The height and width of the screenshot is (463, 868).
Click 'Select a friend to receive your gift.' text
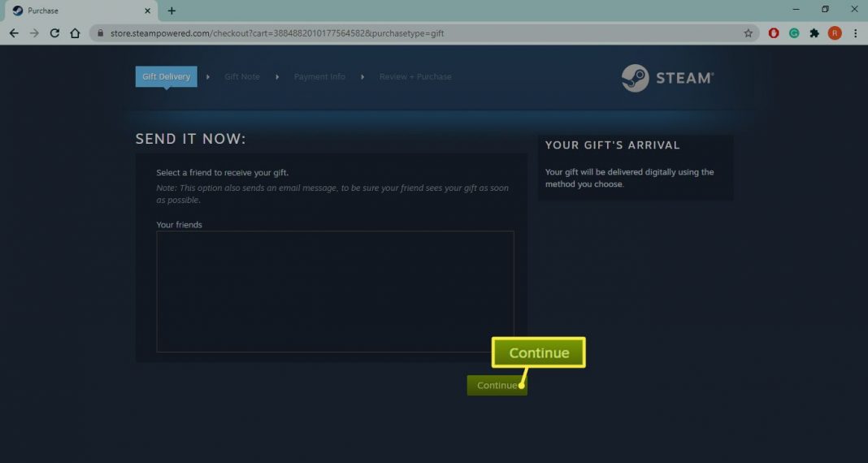click(x=223, y=172)
